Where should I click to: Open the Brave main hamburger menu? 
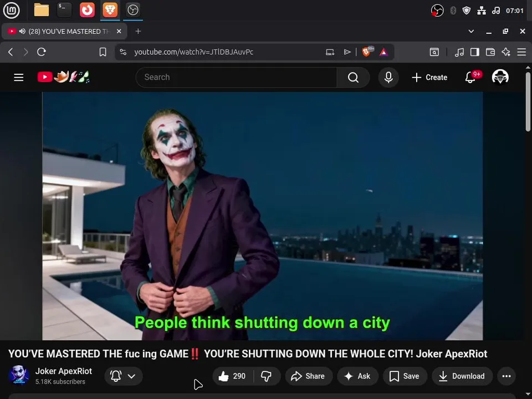521,52
